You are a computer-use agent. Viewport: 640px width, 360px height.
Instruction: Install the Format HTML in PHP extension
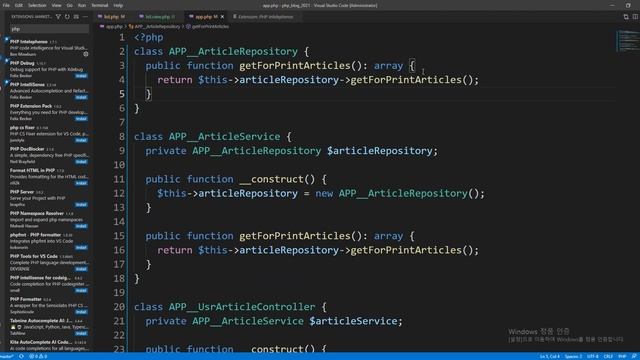[81, 183]
